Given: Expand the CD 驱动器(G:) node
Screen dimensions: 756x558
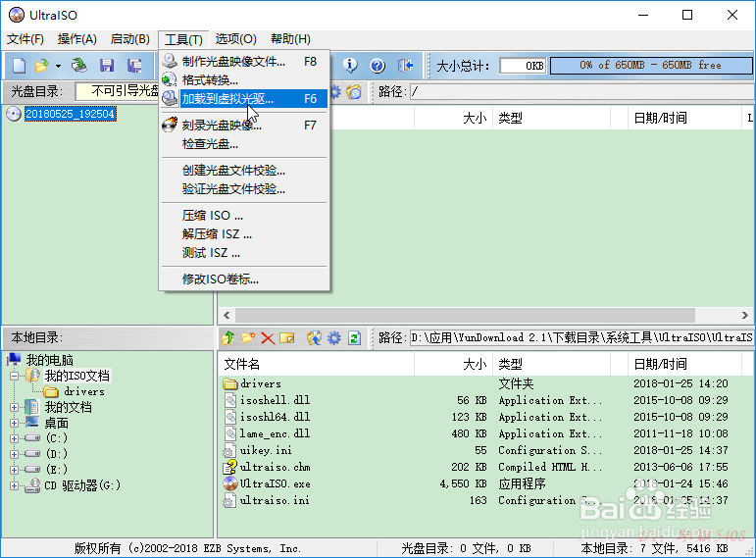Looking at the screenshot, I should pos(14,485).
